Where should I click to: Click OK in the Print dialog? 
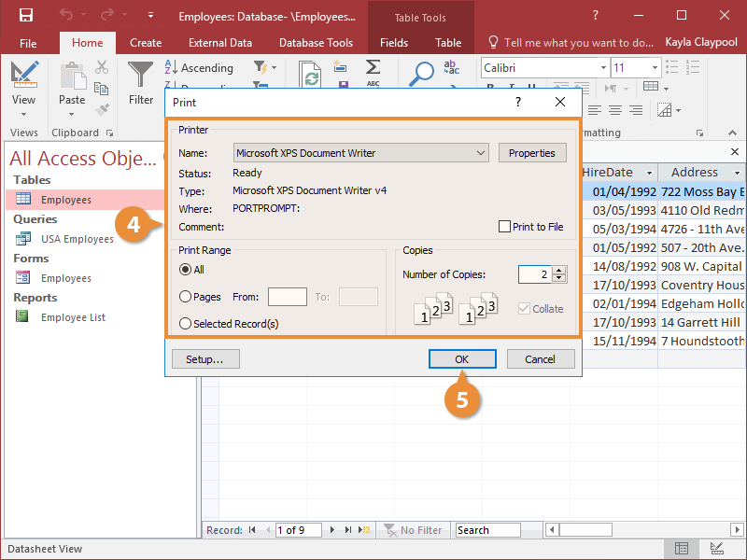pyautogui.click(x=461, y=359)
